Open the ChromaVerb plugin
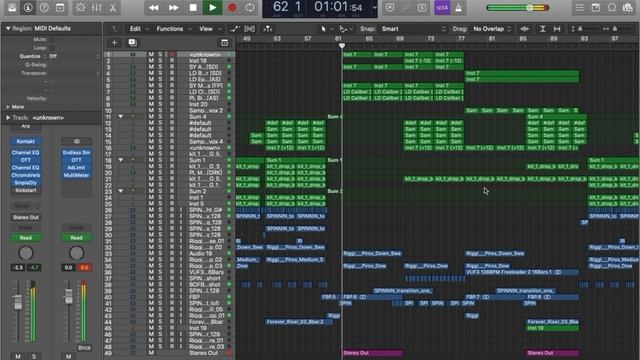The image size is (640, 360). tap(26, 175)
